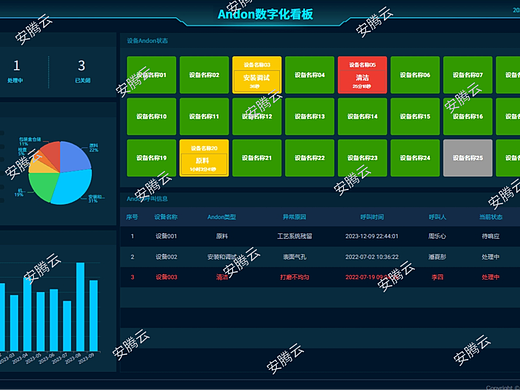Screen dimensions: 520x390
Task: Select the red 设备003 cell
Action: pos(166,277)
